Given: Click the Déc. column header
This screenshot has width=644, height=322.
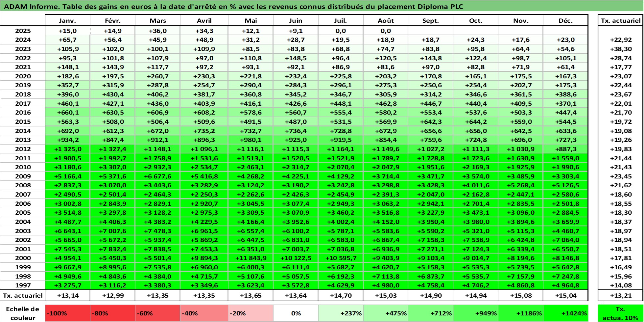Looking at the screenshot, I should (x=565, y=20).
